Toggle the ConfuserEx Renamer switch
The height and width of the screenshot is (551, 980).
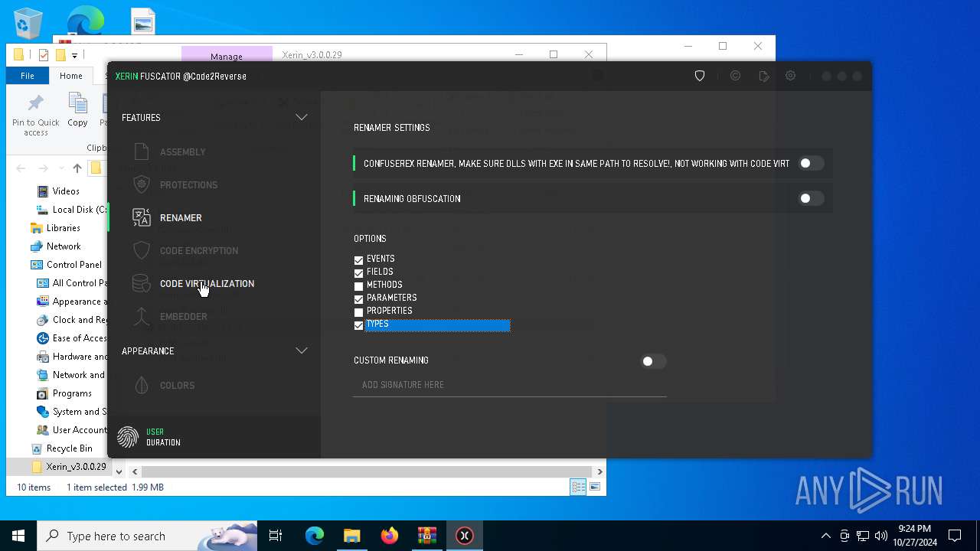coord(811,163)
